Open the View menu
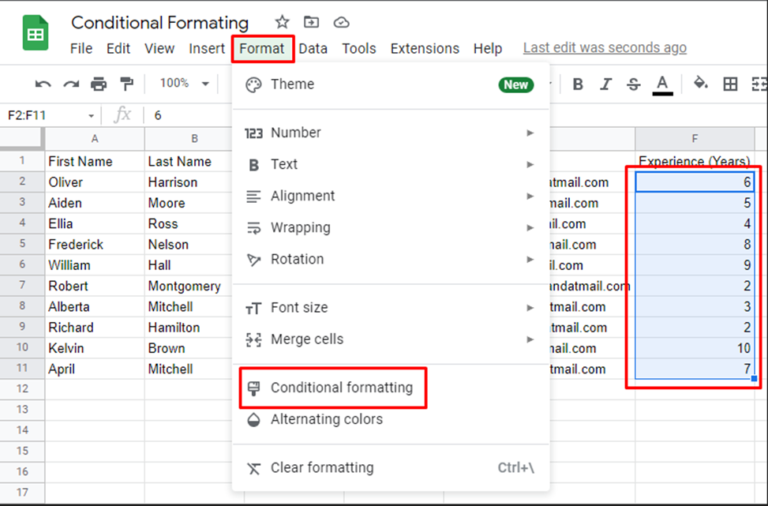This screenshot has height=506, width=768. tap(159, 48)
